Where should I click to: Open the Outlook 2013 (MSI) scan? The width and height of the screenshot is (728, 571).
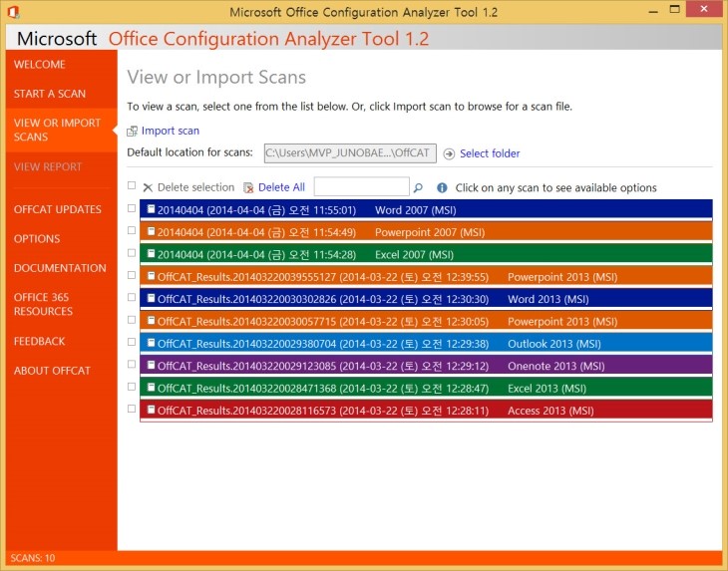pyautogui.click(x=426, y=344)
